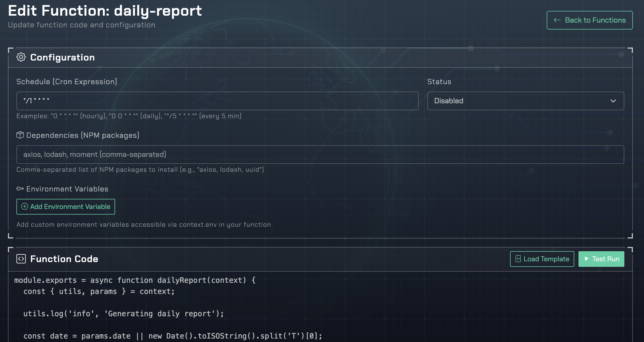This screenshot has height=342, width=644.
Task: Select the module.exports line in the editor
Action: pyautogui.click(x=135, y=280)
